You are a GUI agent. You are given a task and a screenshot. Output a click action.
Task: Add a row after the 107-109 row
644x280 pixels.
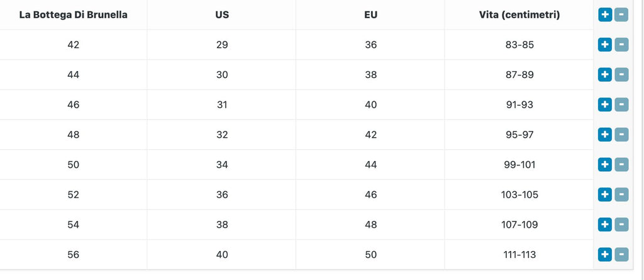click(x=605, y=225)
